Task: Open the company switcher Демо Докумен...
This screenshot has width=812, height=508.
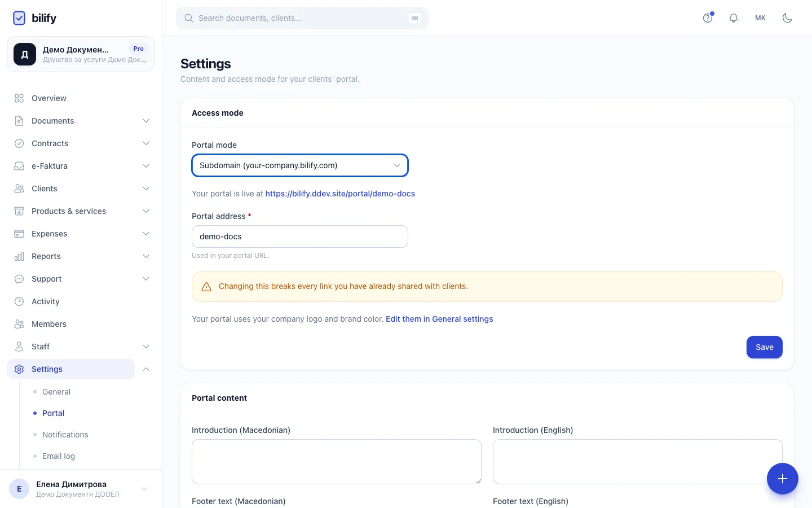Action: [x=81, y=54]
